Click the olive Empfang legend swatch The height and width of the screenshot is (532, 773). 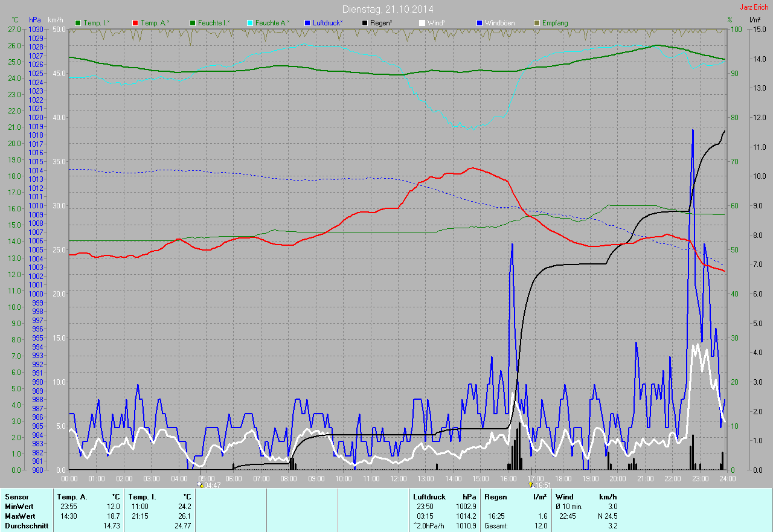pos(537,23)
